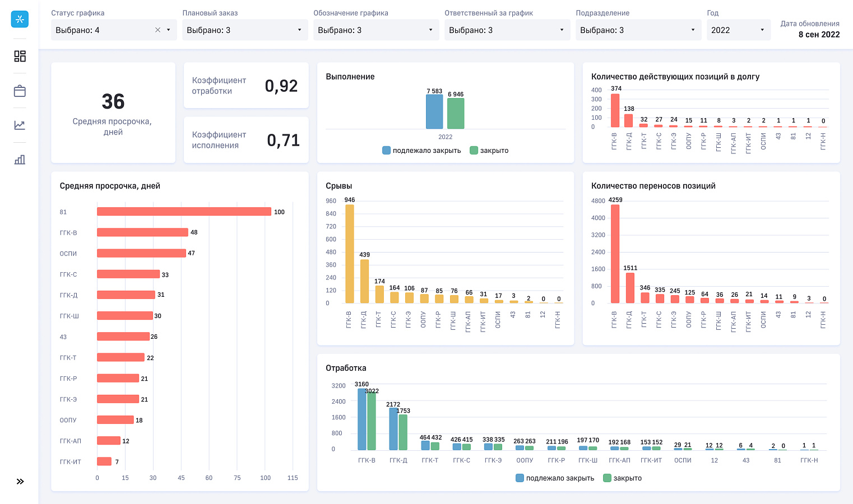Click the 'Срывы' chart title
Image resolution: width=853 pixels, height=504 pixels.
click(339, 186)
